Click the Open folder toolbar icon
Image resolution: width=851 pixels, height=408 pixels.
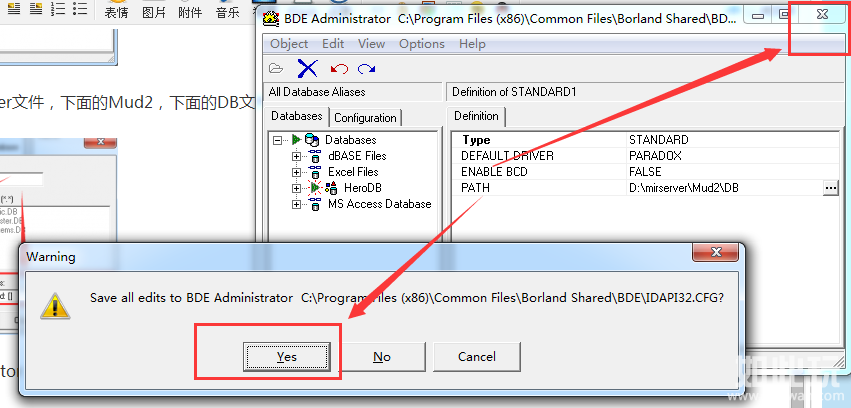277,68
